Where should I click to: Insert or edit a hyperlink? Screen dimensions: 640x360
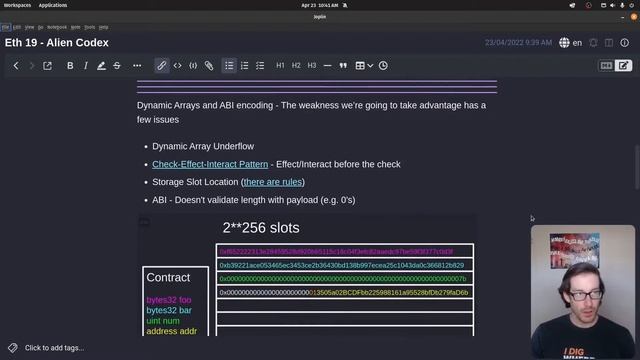162,66
